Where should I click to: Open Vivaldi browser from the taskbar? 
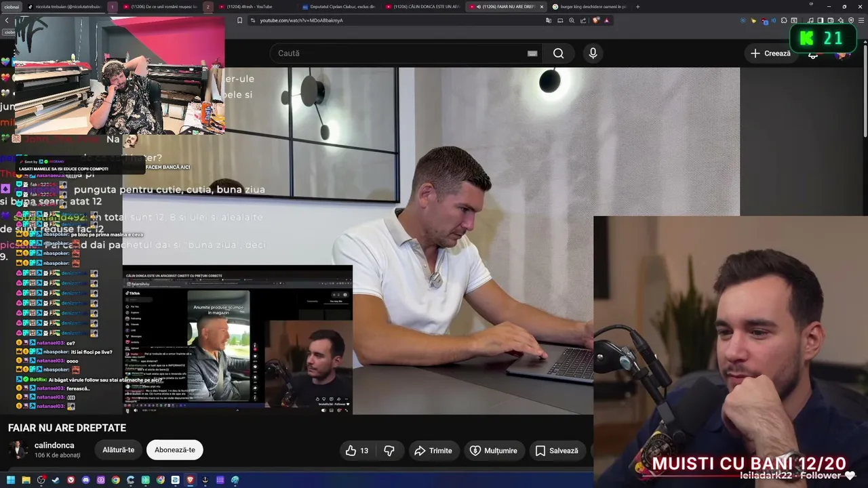pos(71,480)
